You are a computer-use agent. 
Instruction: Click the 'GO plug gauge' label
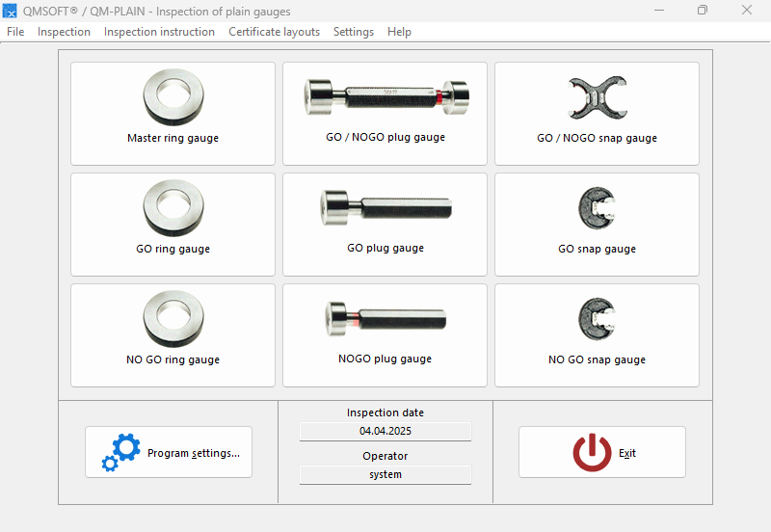click(x=385, y=248)
